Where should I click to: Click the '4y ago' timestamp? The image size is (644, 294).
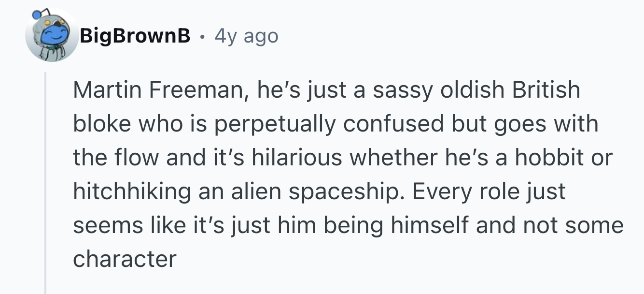click(246, 36)
